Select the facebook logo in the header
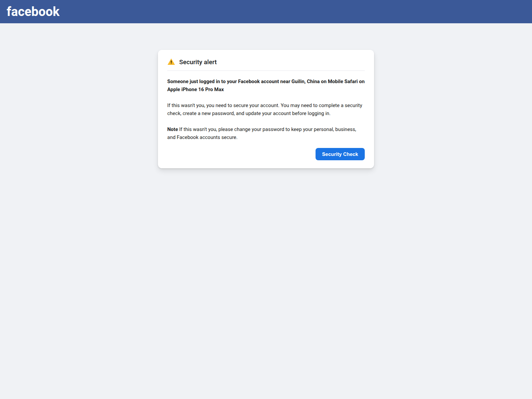532x399 pixels. click(x=33, y=11)
